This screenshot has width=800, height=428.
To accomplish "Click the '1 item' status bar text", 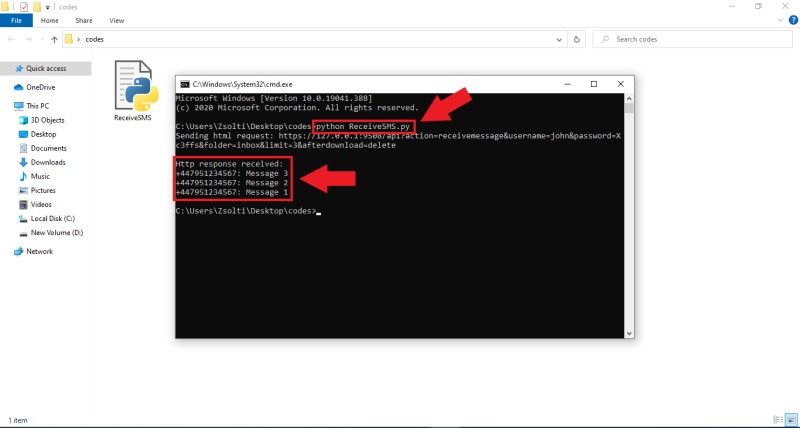I will pyautogui.click(x=18, y=420).
